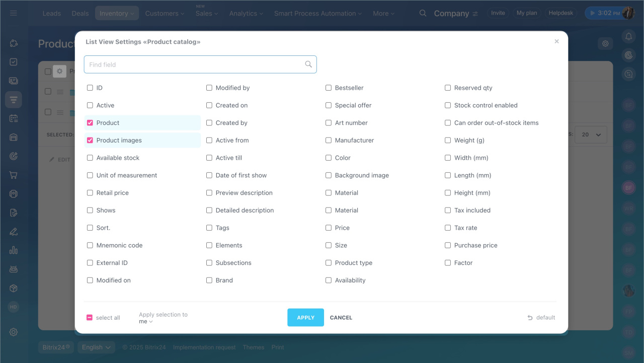644x363 pixels.
Task: Click the top bar search magnifier icon
Action: 423,13
